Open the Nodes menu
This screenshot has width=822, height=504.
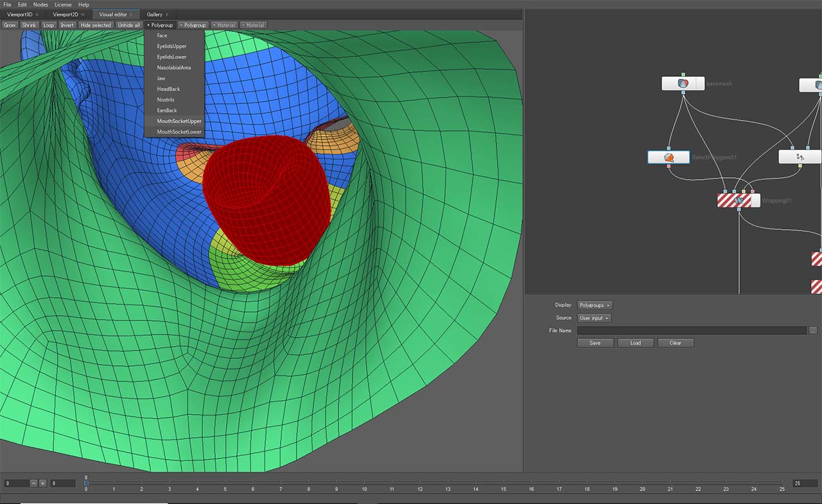click(x=40, y=4)
